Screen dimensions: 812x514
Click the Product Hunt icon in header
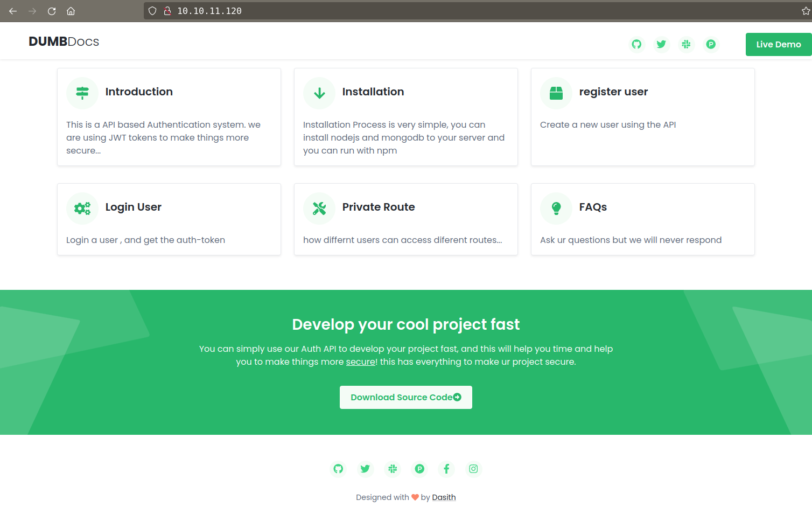pos(711,44)
